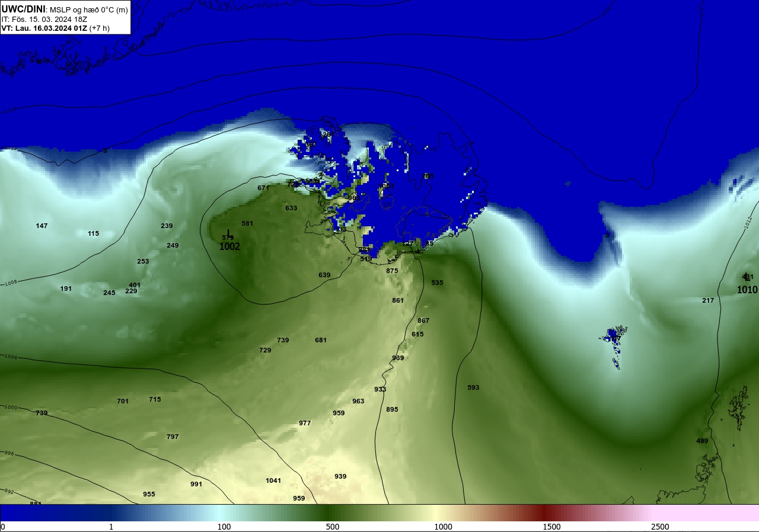Click the 977 height value
This screenshot has height=532, width=759.
pos(305,423)
